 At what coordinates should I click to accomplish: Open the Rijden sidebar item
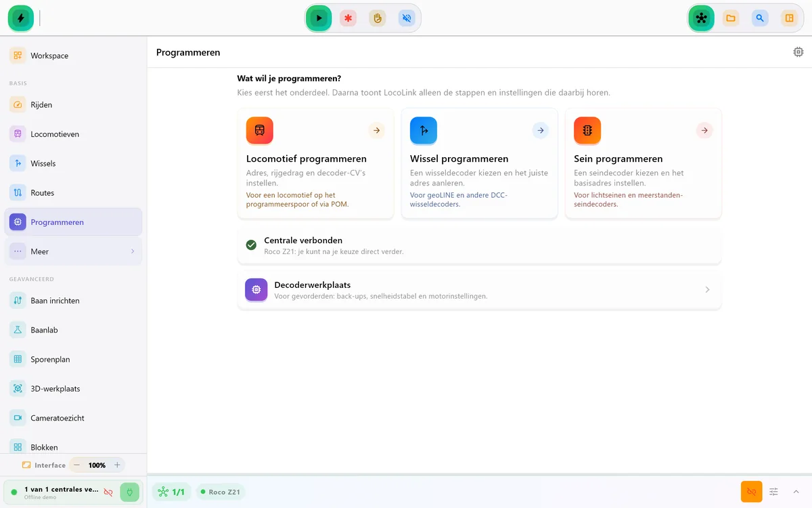tap(73, 105)
